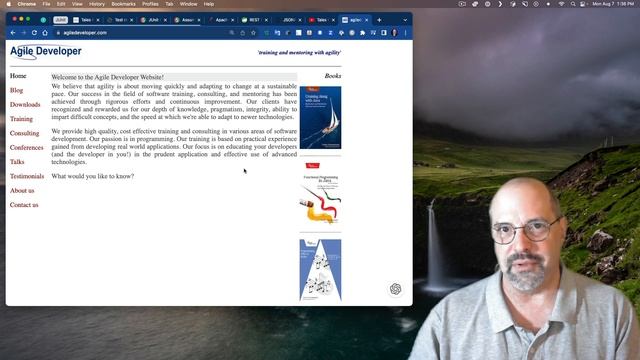Click the ChatGPT floating icon on page

coord(395,289)
